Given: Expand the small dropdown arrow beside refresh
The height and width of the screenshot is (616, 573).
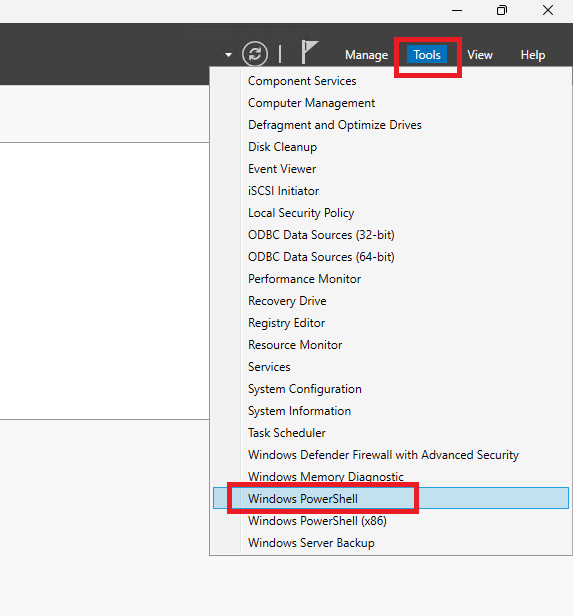Looking at the screenshot, I should (x=228, y=55).
